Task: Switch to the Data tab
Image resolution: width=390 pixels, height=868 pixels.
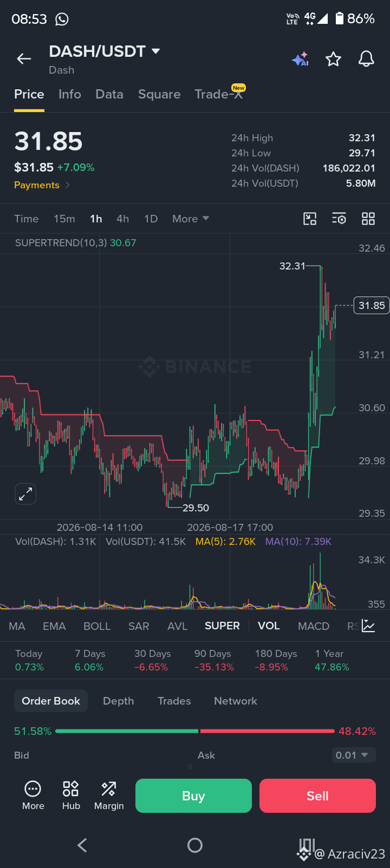Action: tap(109, 94)
